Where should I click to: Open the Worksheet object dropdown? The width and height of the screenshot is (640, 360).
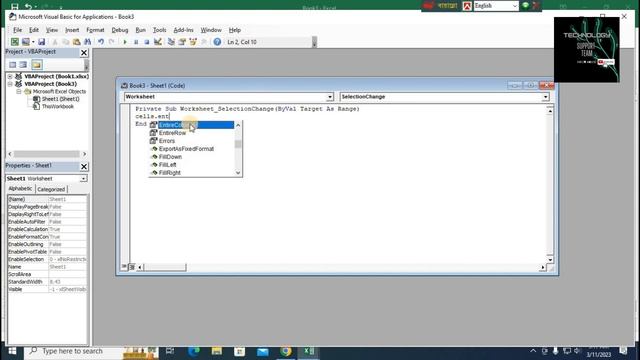(x=329, y=97)
